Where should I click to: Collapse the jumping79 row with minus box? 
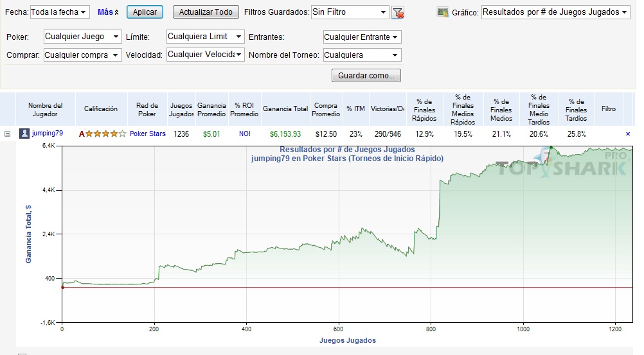pos(8,134)
